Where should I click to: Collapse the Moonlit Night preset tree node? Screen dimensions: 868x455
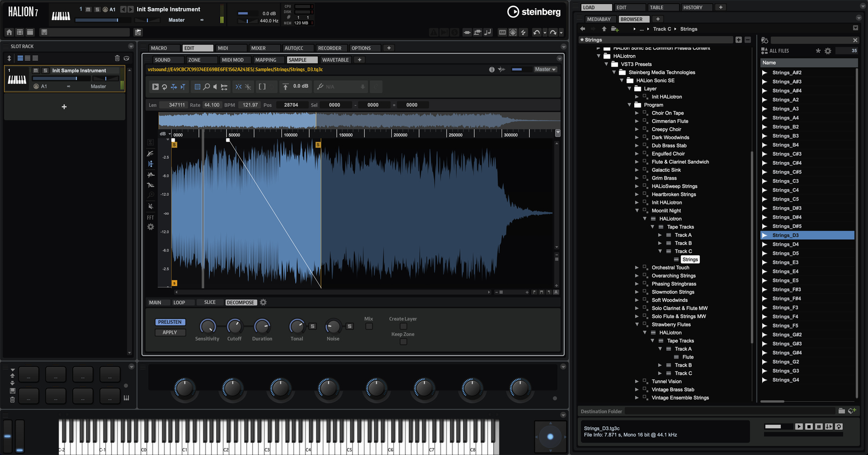click(x=637, y=210)
